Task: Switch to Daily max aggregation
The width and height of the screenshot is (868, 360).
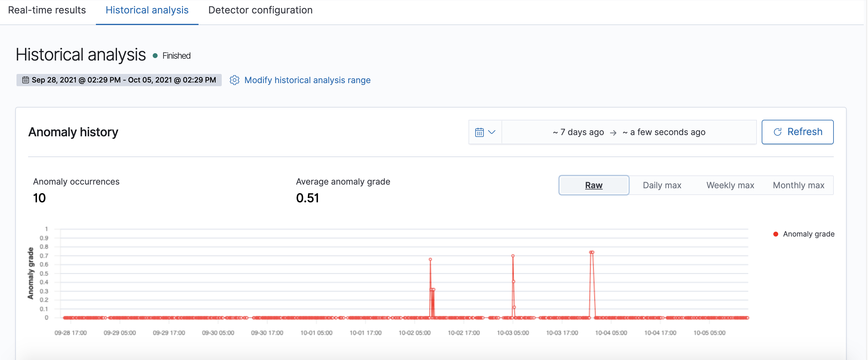Action: [662, 185]
